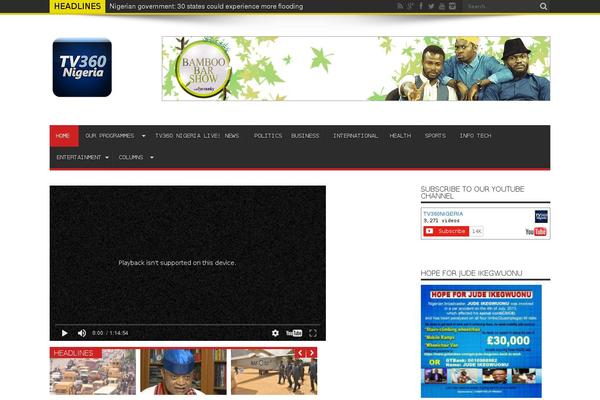
Task: Expand the Columns dropdown arrow
Action: tap(152, 157)
